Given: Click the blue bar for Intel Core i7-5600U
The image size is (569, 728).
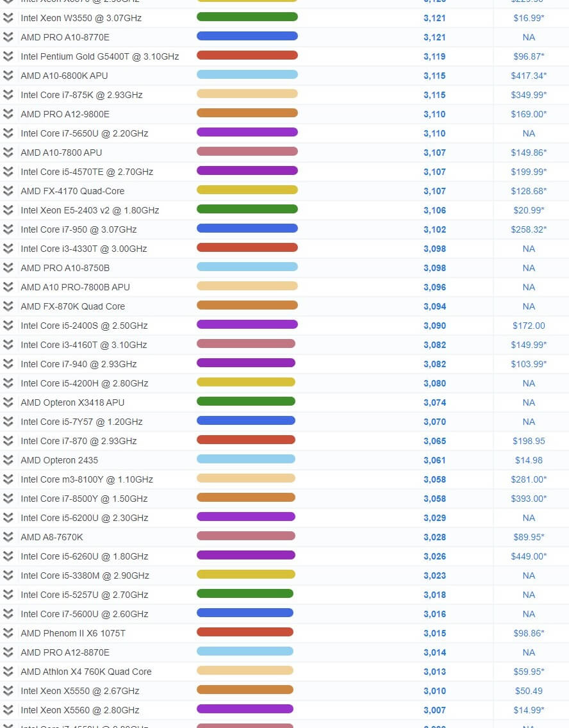Looking at the screenshot, I should tap(245, 613).
